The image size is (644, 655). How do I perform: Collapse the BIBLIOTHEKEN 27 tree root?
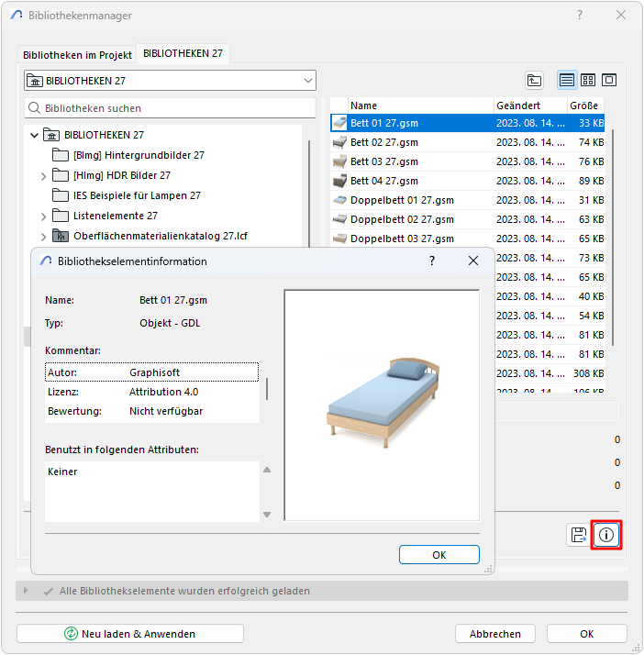(35, 135)
